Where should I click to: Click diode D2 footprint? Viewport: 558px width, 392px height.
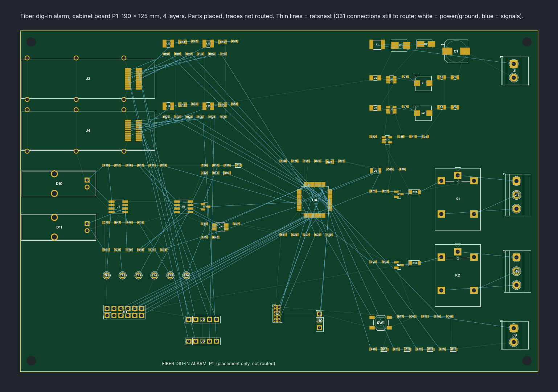[426, 44]
